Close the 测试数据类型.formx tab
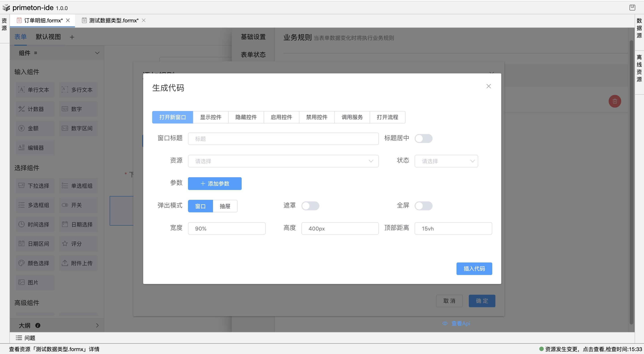Viewport: 644px width, 354px height. click(144, 20)
